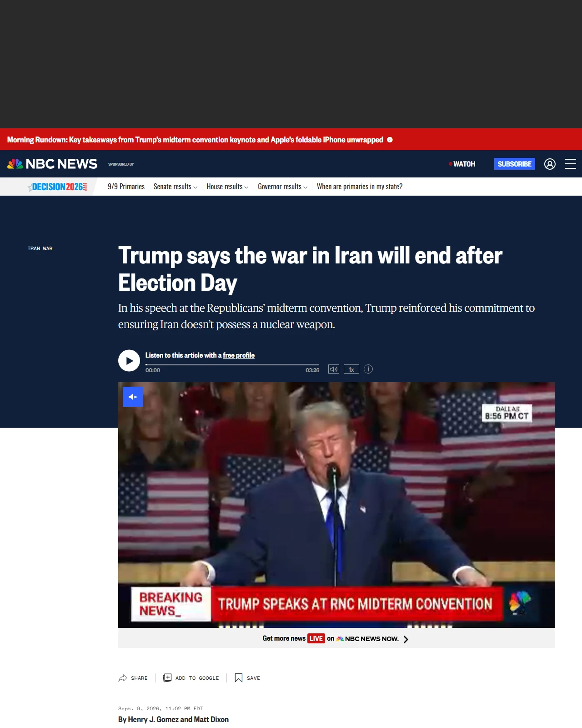The height and width of the screenshot is (728, 582).
Task: Click the article headline about Iran war
Action: pos(310,269)
